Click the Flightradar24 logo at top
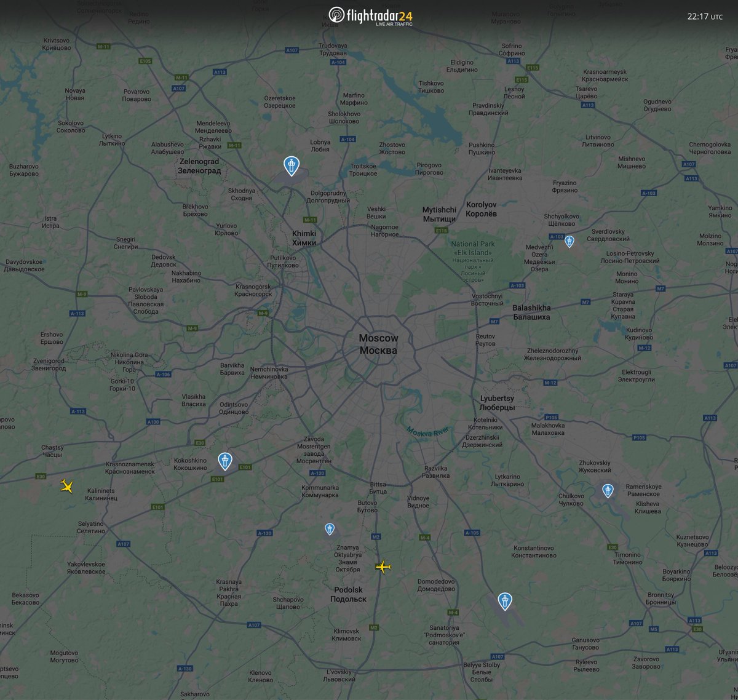Image resolution: width=738 pixels, height=700 pixels. pyautogui.click(x=370, y=15)
